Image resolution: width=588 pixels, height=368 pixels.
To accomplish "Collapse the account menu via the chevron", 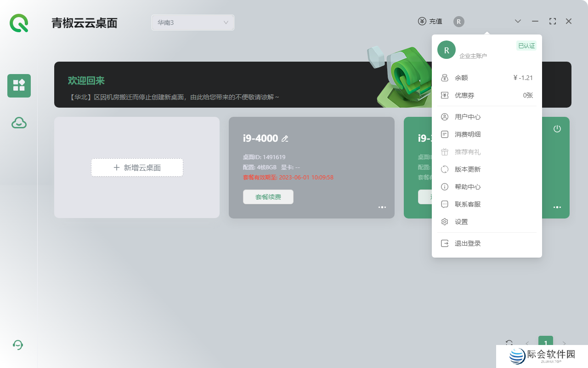I will pos(518,21).
